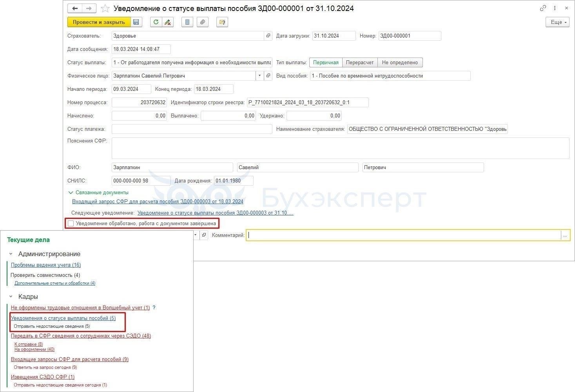Image resolution: width=575 pixels, height=392 pixels.
Task: Click the Начислено amount field
Action: tap(139, 116)
